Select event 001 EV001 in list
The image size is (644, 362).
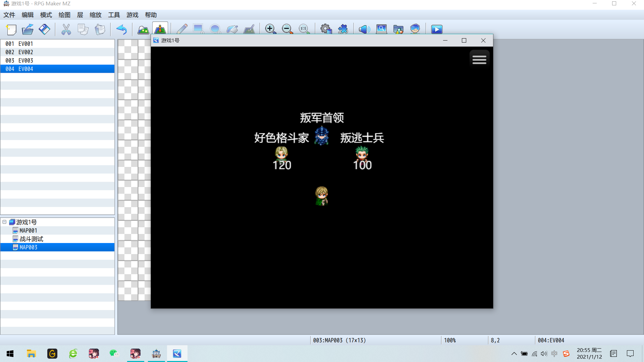57,44
